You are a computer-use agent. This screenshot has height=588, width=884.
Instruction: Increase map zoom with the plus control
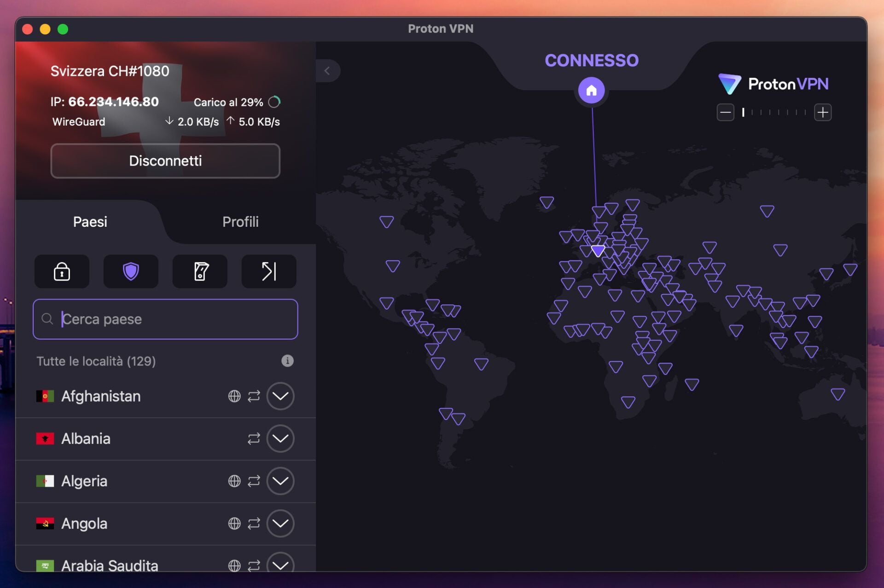point(824,112)
